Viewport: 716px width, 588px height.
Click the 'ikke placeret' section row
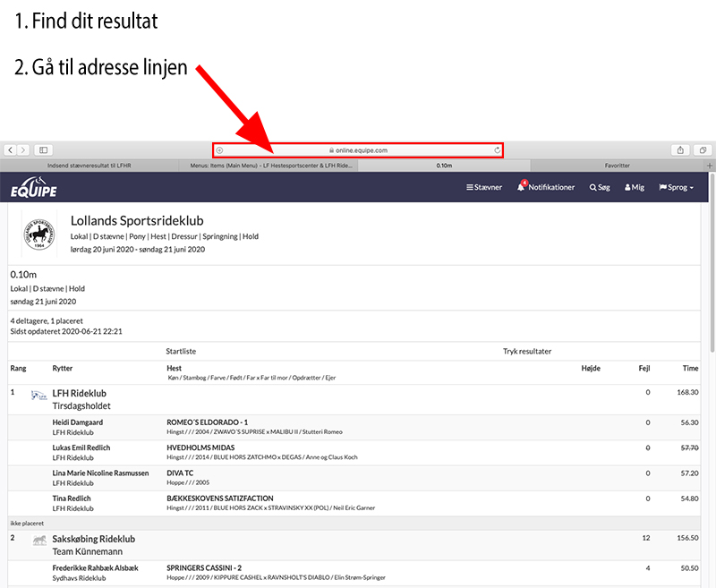pos(354,524)
